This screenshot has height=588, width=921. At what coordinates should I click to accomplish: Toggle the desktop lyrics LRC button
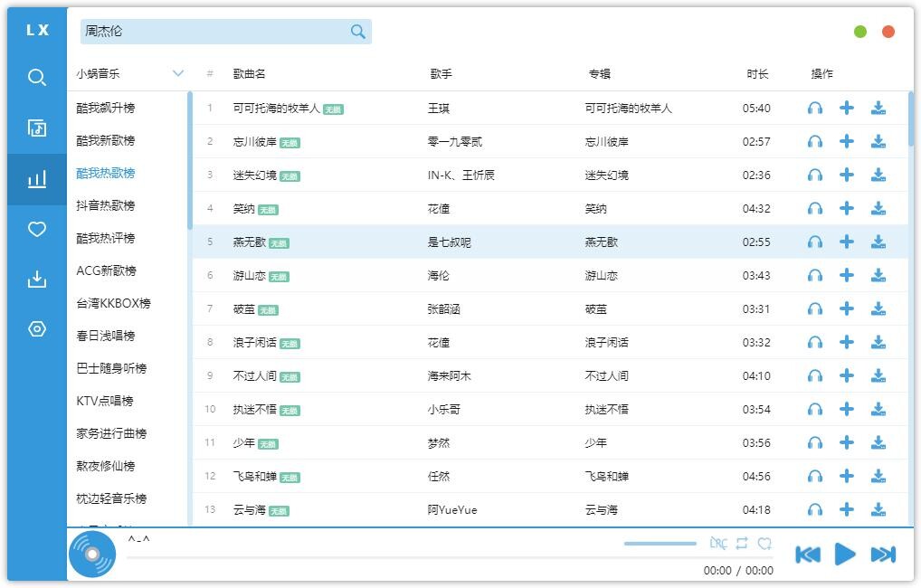718,543
